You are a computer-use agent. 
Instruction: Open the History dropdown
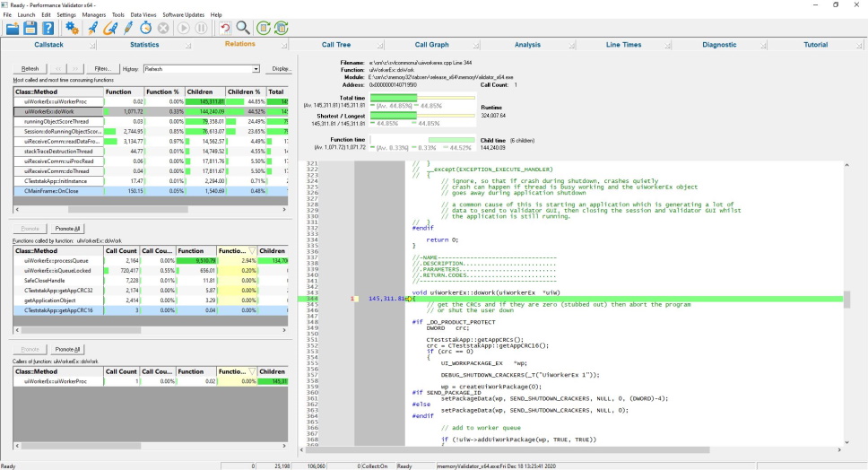point(256,69)
